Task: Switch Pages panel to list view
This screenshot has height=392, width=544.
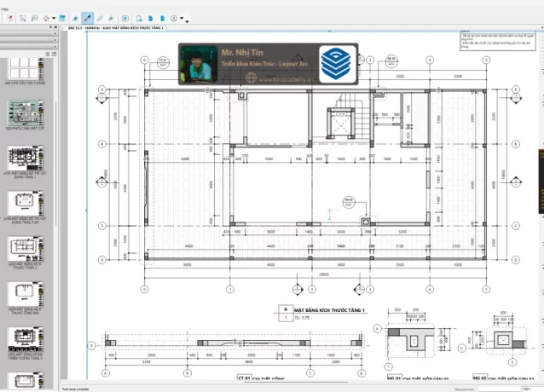Action: 48,54
